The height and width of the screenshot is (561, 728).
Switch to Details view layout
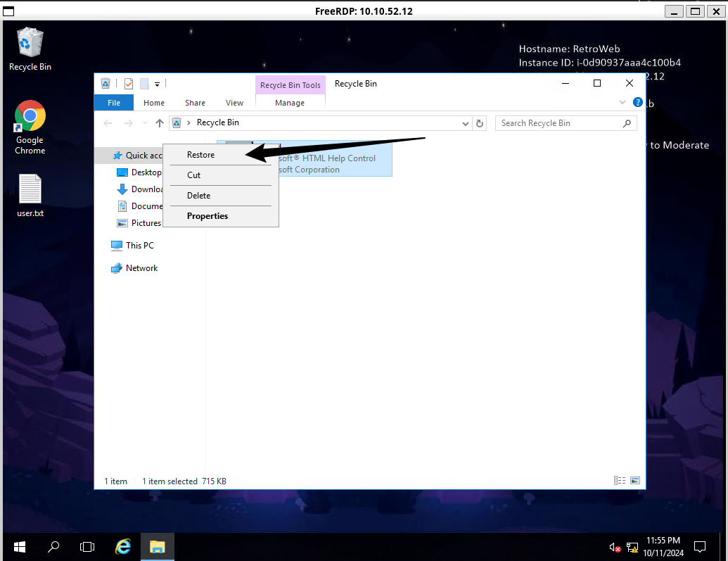620,481
